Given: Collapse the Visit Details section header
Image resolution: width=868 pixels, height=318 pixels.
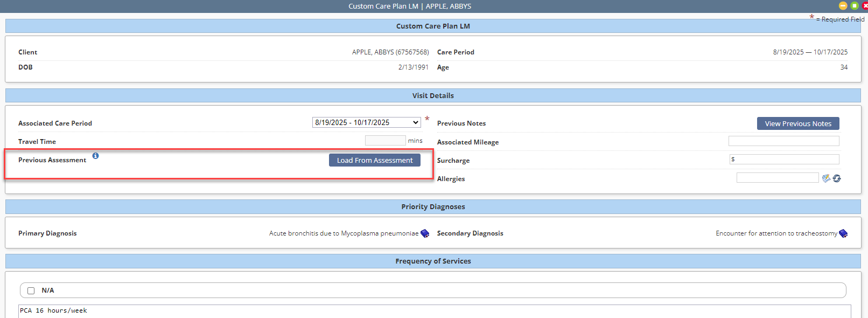Looking at the screenshot, I should point(433,95).
